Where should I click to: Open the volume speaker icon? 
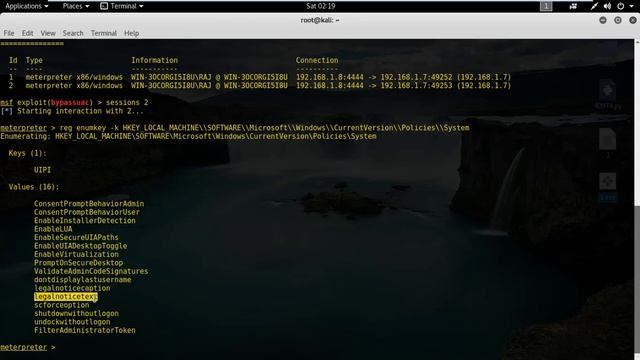pos(607,6)
